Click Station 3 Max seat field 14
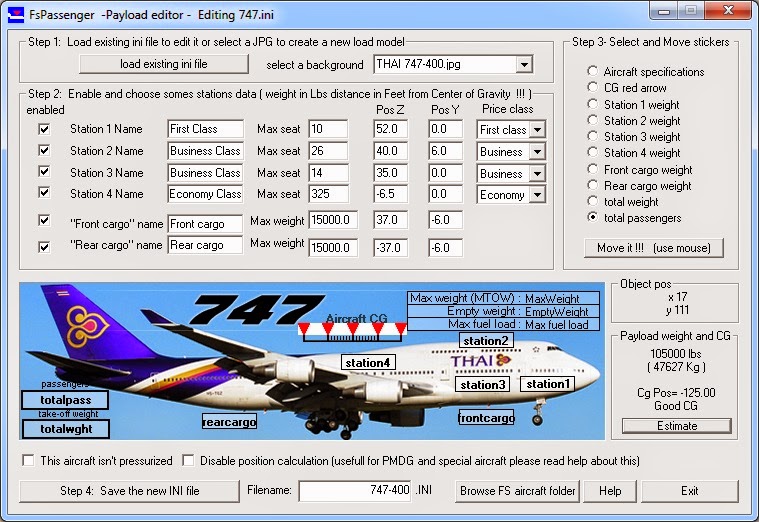 click(x=328, y=172)
